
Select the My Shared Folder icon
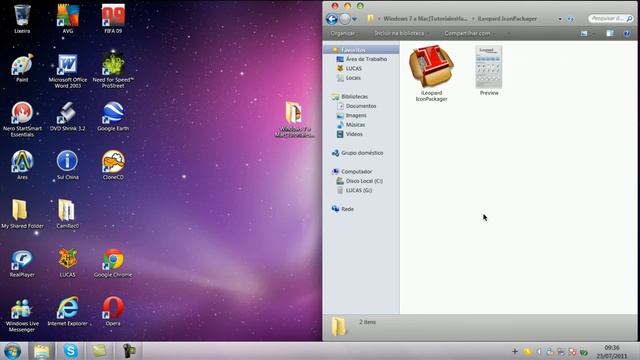[x=22, y=214]
